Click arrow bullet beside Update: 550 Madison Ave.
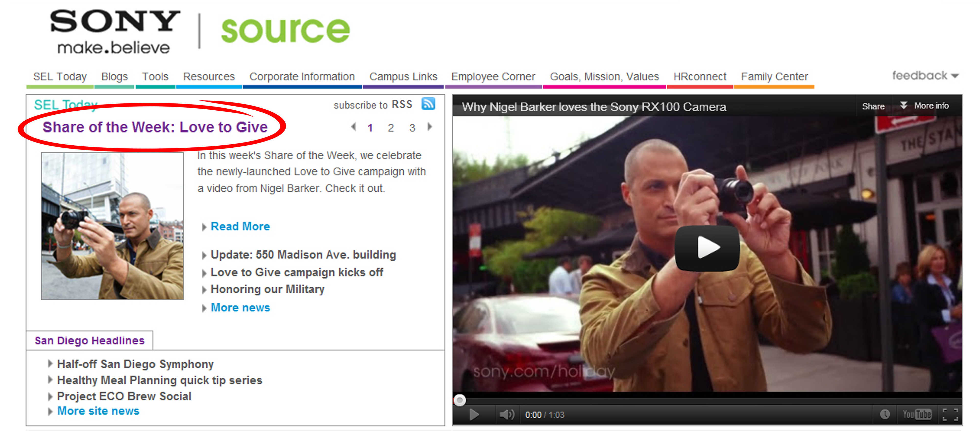The width and height of the screenshot is (980, 431). click(204, 255)
